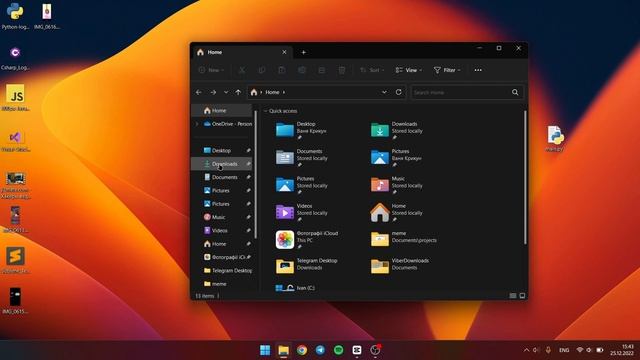This screenshot has width=640, height=360.
Task: Click the Windows Start button
Action: [265, 350]
